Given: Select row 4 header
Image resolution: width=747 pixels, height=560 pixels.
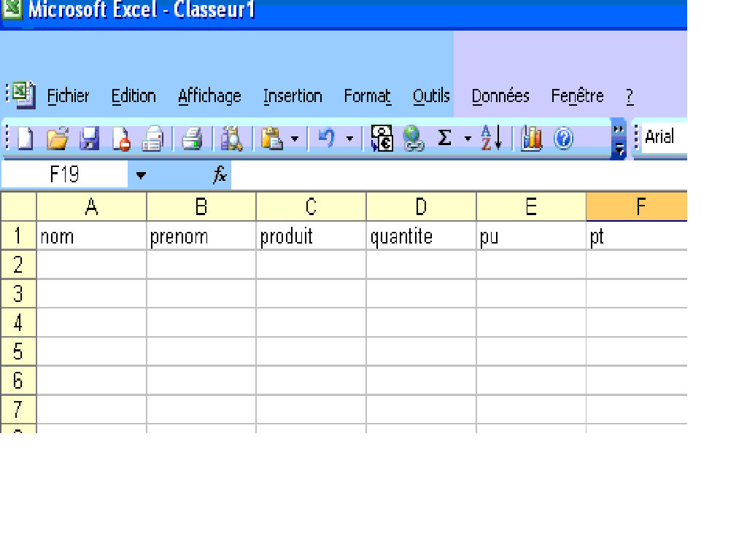Looking at the screenshot, I should 18,323.
